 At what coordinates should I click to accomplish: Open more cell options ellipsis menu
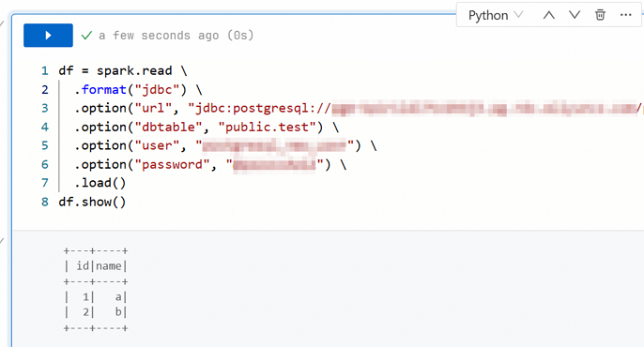pos(625,15)
